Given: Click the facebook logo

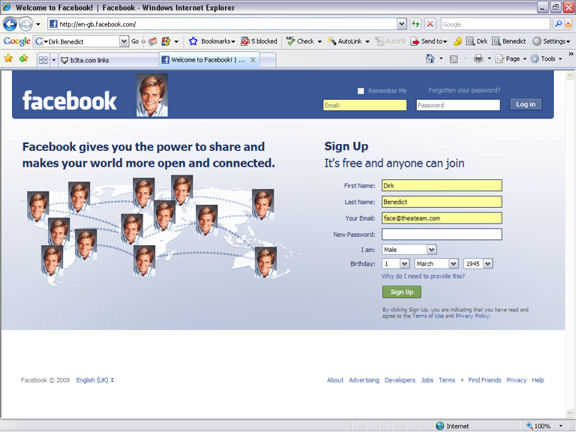Looking at the screenshot, I should click(x=70, y=101).
